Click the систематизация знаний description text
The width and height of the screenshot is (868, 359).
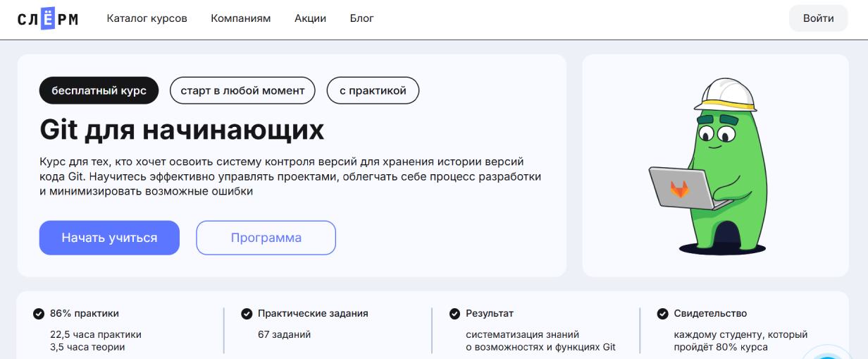tap(540, 341)
